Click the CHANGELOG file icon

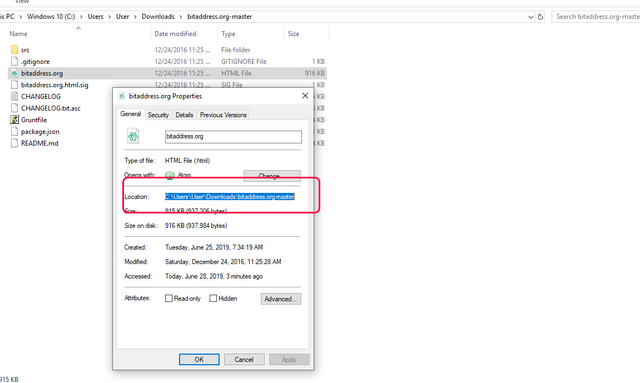14,97
